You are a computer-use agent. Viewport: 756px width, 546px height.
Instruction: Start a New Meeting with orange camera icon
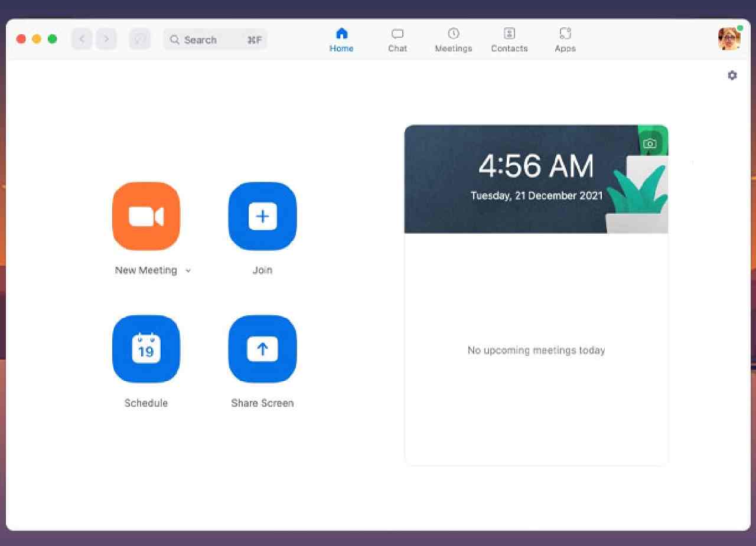(146, 216)
